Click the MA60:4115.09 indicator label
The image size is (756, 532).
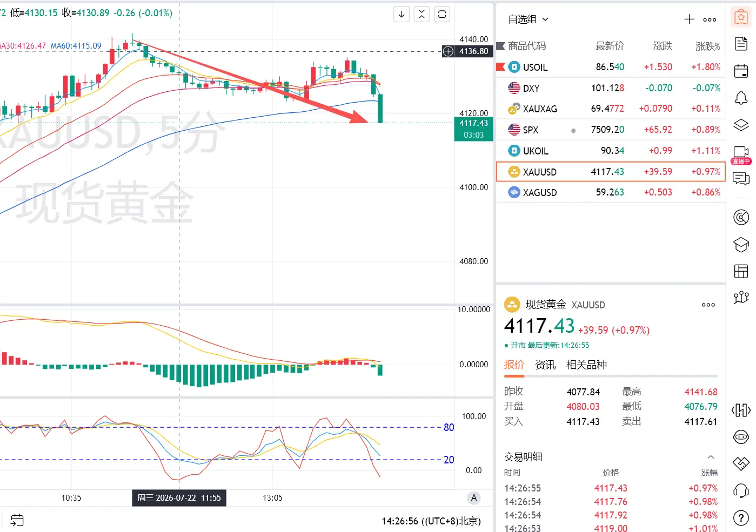point(76,46)
